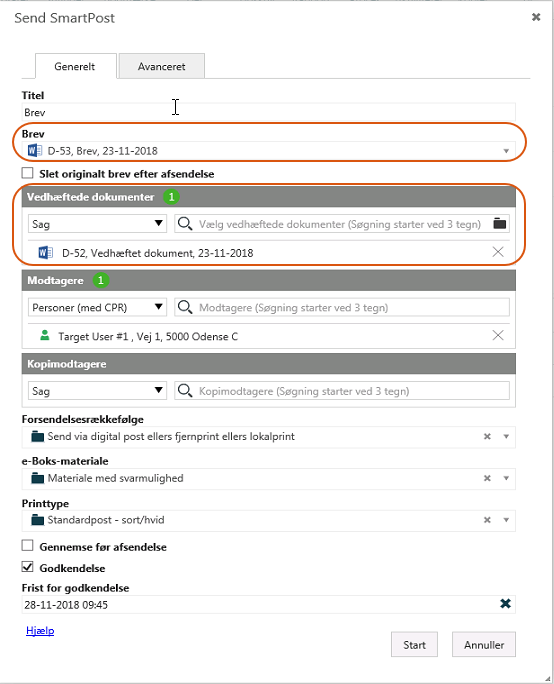Uncheck the Godkendelse checkbox
The image size is (554, 684).
(27, 567)
